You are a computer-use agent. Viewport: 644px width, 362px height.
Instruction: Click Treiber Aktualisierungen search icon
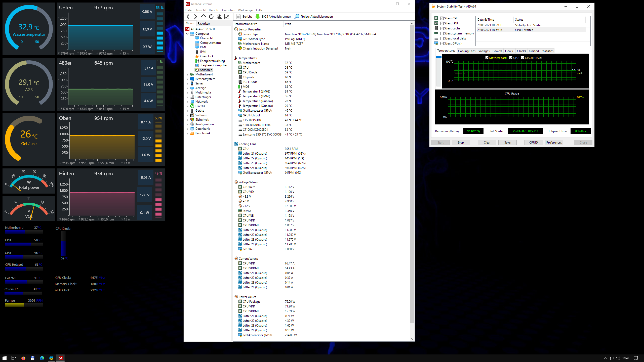click(297, 17)
